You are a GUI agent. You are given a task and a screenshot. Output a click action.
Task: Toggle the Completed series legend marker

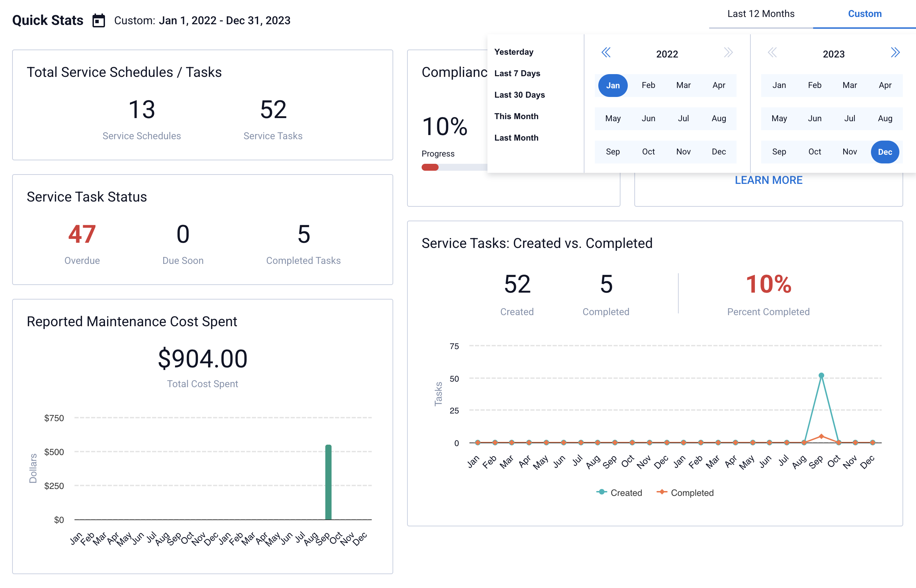click(x=662, y=492)
